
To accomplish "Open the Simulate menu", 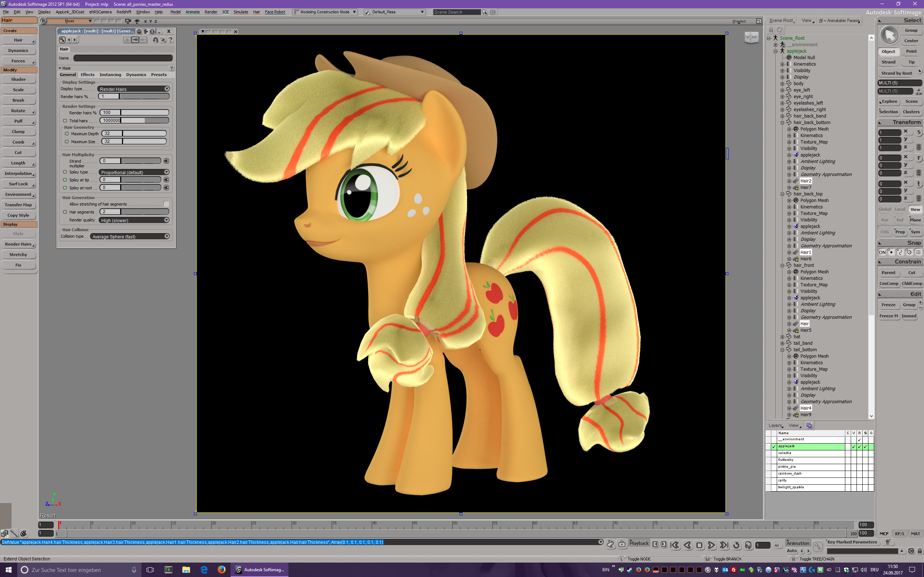I will coord(240,12).
